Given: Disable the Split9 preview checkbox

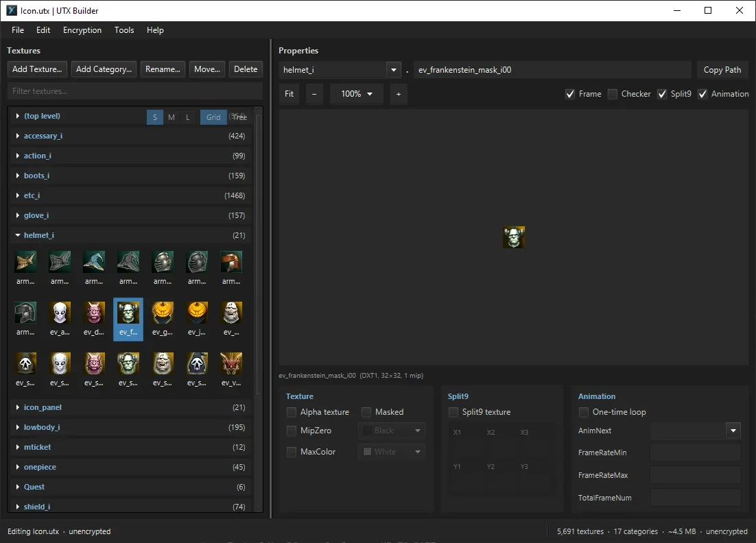Looking at the screenshot, I should tap(662, 94).
